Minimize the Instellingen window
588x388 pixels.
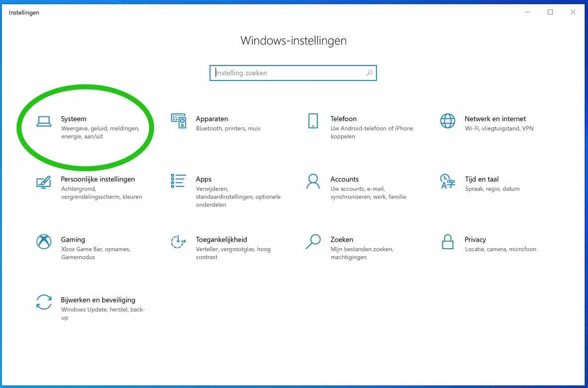click(x=527, y=12)
